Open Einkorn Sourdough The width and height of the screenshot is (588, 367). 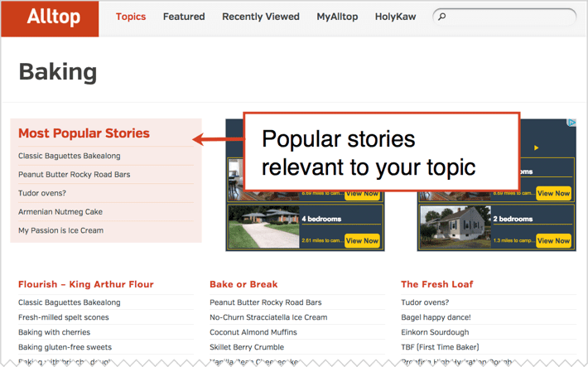coord(435,332)
